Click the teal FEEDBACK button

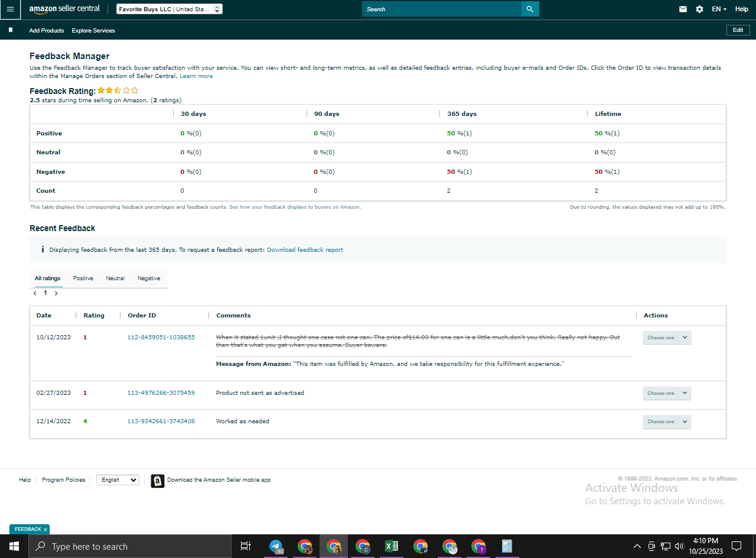point(28,530)
